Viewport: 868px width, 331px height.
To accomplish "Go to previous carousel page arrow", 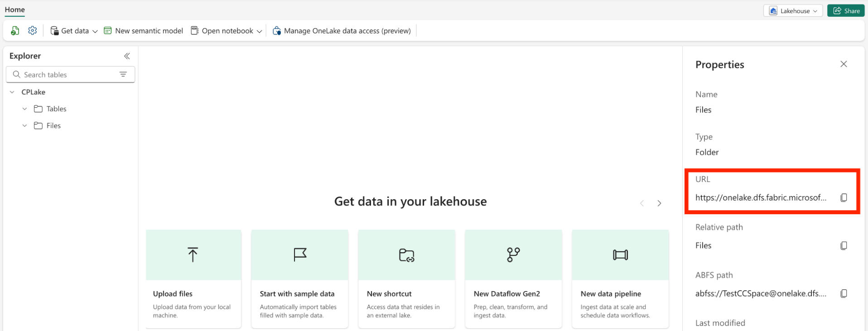I will click(642, 203).
